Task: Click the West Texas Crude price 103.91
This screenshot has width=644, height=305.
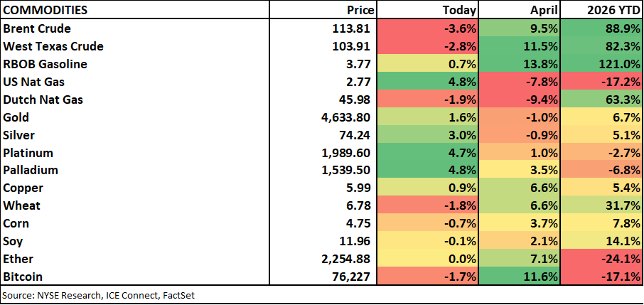Action: point(351,46)
